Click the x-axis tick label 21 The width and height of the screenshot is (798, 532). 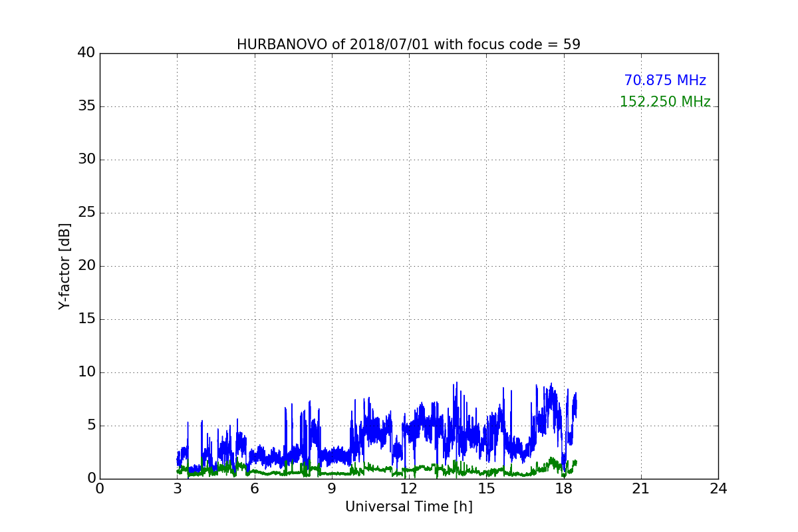tap(641, 489)
